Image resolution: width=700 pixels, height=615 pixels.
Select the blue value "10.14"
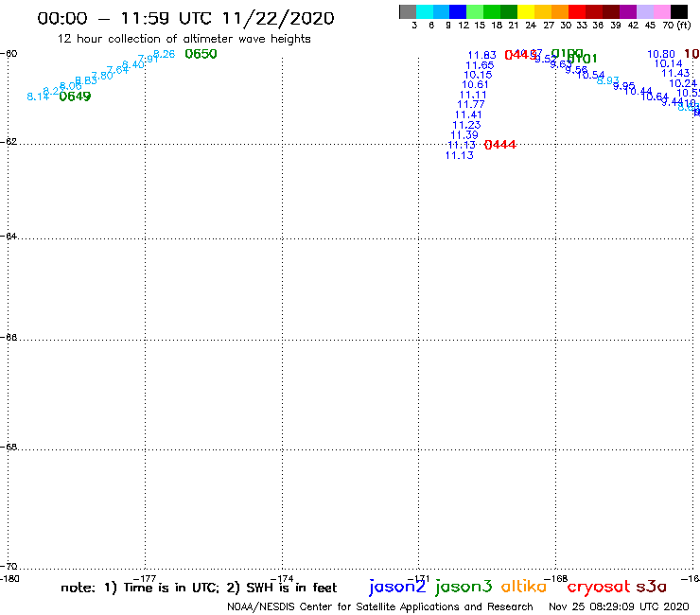(x=668, y=64)
